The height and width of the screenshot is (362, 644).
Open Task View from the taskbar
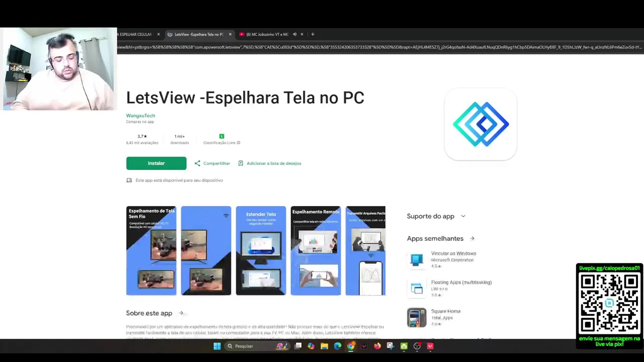298,346
